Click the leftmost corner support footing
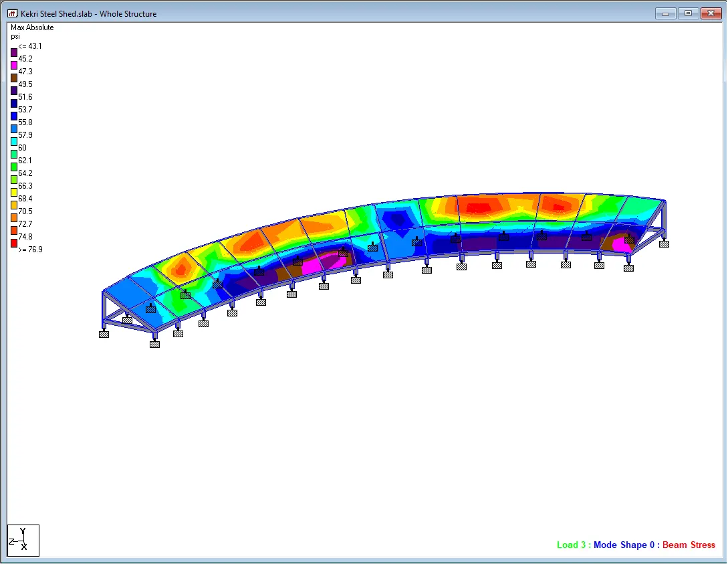This screenshot has height=564, width=728. [x=104, y=334]
